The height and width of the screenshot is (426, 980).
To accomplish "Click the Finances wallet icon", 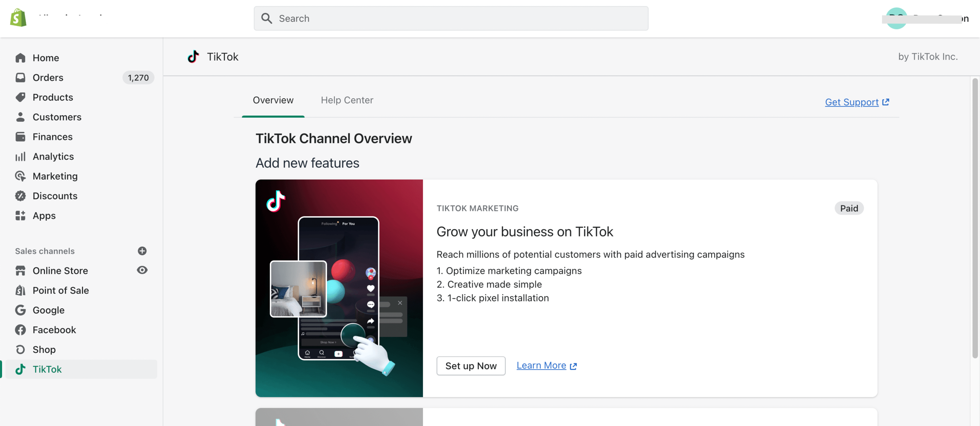I will (x=20, y=137).
